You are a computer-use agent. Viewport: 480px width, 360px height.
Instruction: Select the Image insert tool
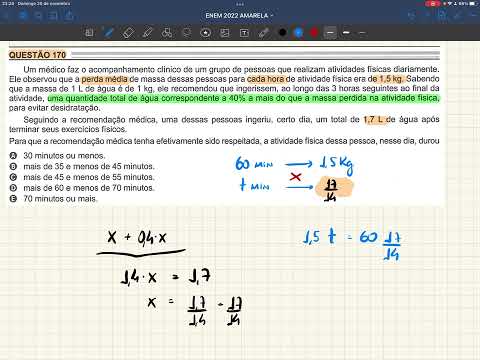click(x=225, y=33)
